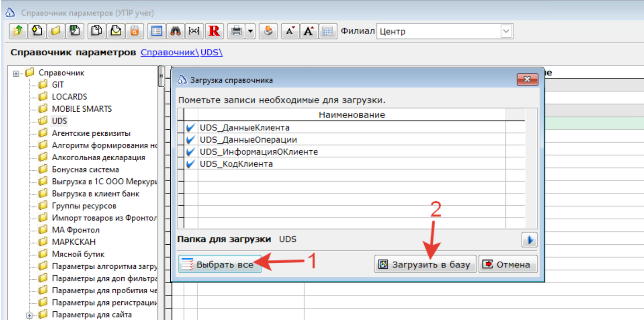Uncheck the UDS_КодКлиента record checkmark
Image resolution: width=644 pixels, height=335 pixels.
pos(191,164)
